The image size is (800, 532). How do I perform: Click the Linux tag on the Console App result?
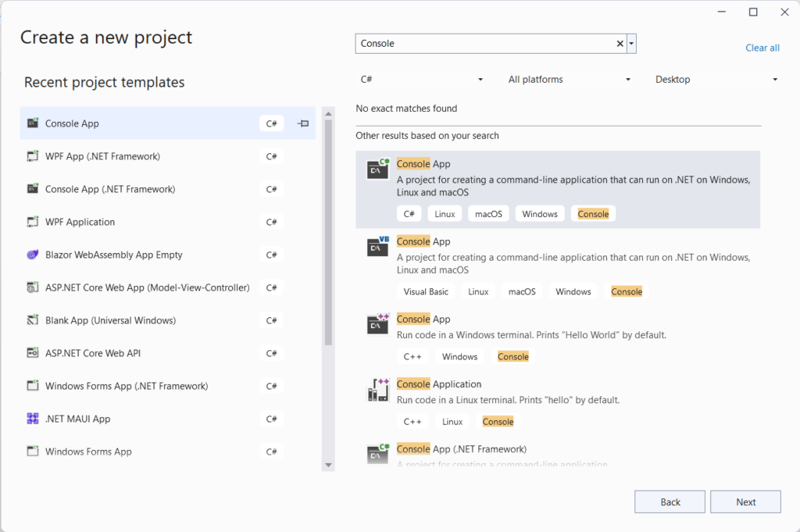(445, 212)
